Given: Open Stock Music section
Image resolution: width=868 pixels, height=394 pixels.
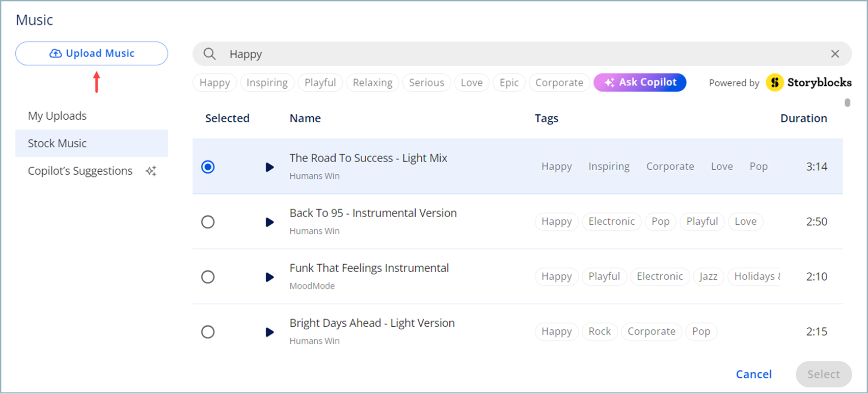Looking at the screenshot, I should click(92, 143).
